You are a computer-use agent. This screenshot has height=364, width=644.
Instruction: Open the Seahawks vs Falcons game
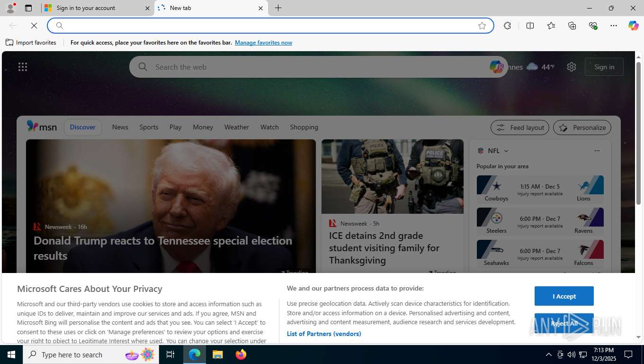[x=540, y=254]
